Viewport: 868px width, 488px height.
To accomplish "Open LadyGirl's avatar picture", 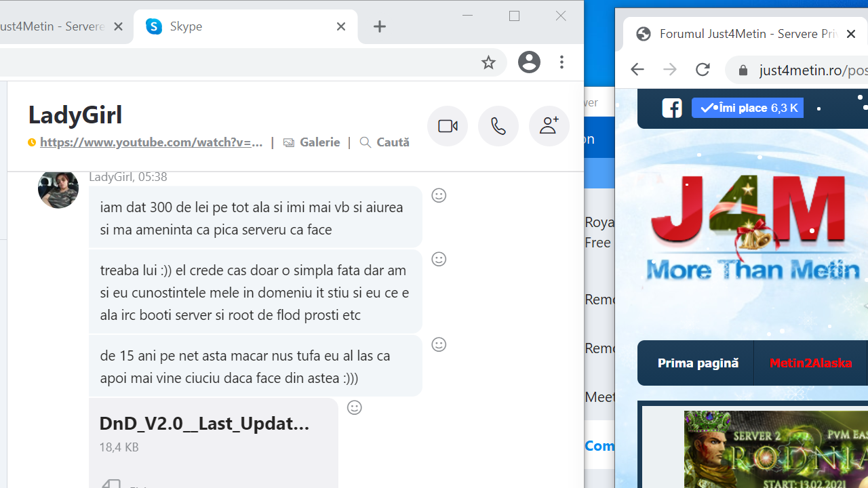I will pyautogui.click(x=58, y=188).
